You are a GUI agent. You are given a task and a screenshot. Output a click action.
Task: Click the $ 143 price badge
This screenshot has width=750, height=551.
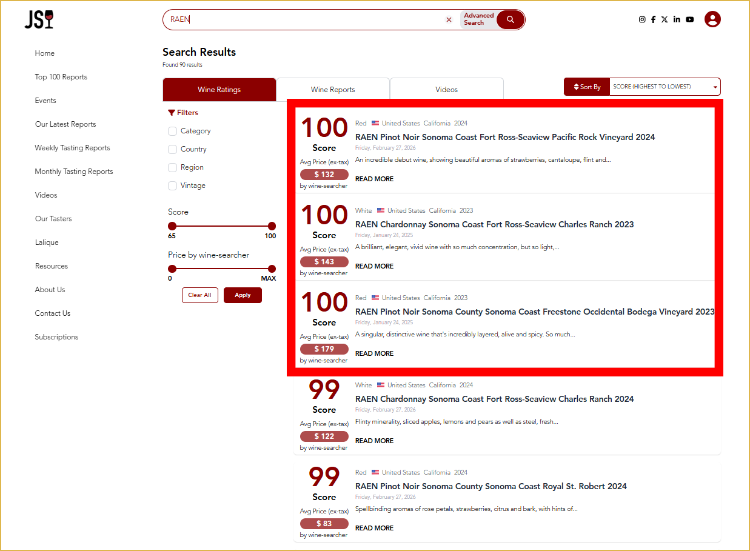tap(324, 262)
